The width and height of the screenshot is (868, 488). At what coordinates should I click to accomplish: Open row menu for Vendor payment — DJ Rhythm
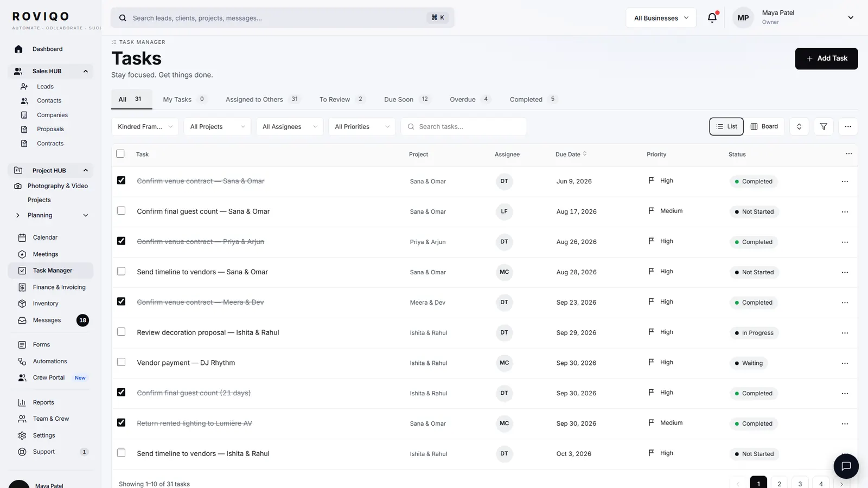845,363
